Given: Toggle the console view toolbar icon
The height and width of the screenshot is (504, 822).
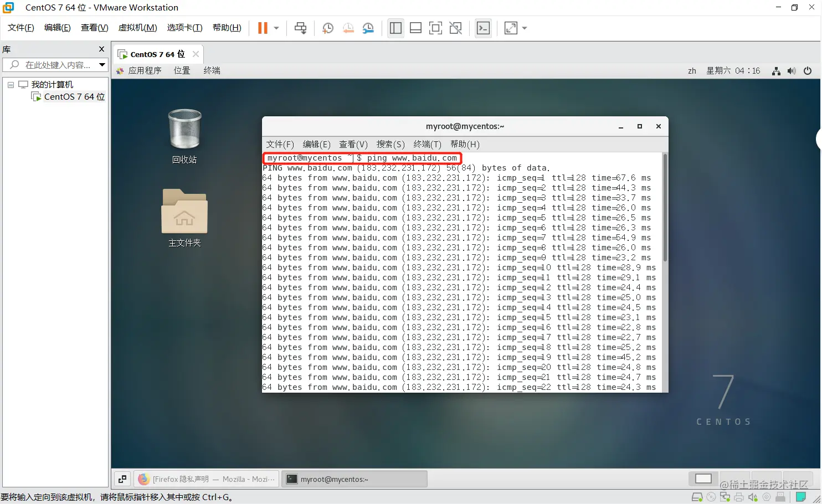Looking at the screenshot, I should pyautogui.click(x=483, y=28).
